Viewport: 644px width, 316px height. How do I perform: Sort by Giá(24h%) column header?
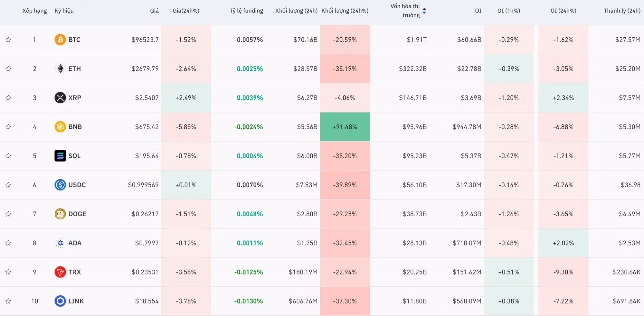tap(186, 11)
